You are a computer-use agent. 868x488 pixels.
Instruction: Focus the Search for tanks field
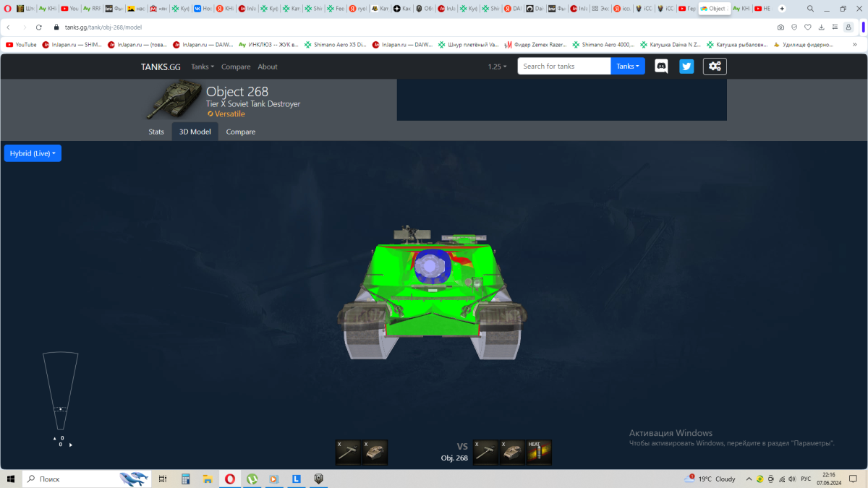pos(564,67)
